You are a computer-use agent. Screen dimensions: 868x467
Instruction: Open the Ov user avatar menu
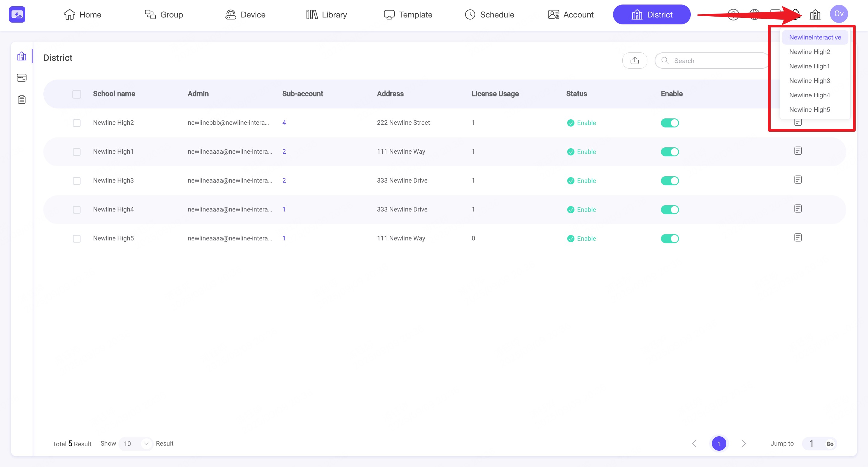(x=838, y=14)
